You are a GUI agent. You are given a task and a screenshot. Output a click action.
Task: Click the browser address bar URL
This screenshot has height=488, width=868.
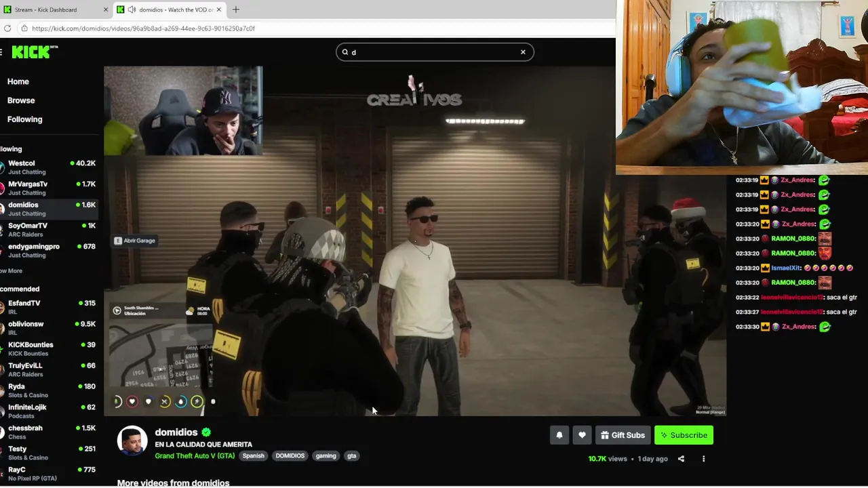143,28
